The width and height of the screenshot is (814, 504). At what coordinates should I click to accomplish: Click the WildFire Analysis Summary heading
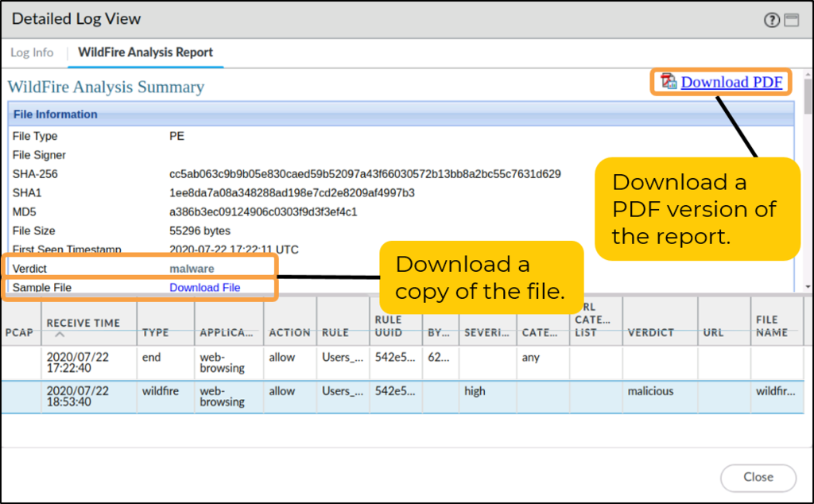pyautogui.click(x=106, y=87)
